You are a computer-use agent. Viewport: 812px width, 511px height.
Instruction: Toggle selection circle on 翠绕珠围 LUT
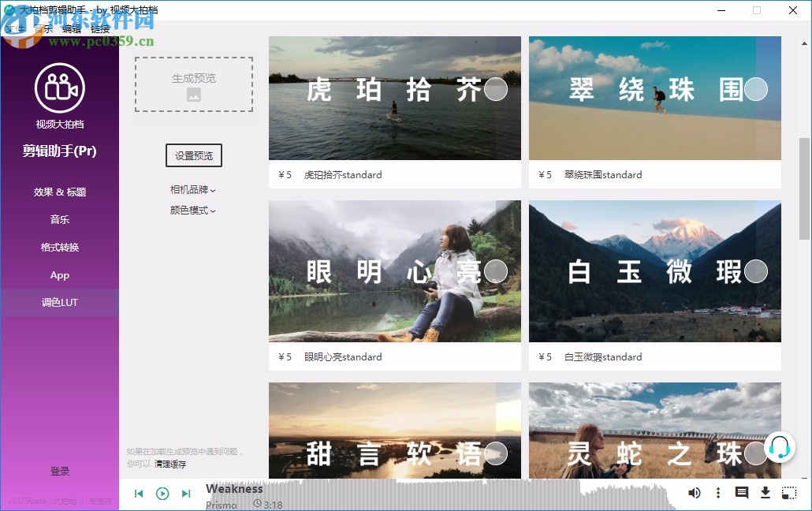tap(756, 90)
